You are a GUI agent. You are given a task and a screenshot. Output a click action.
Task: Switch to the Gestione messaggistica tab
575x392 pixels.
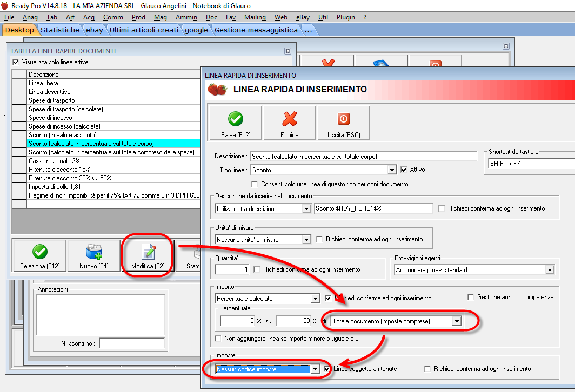point(256,30)
